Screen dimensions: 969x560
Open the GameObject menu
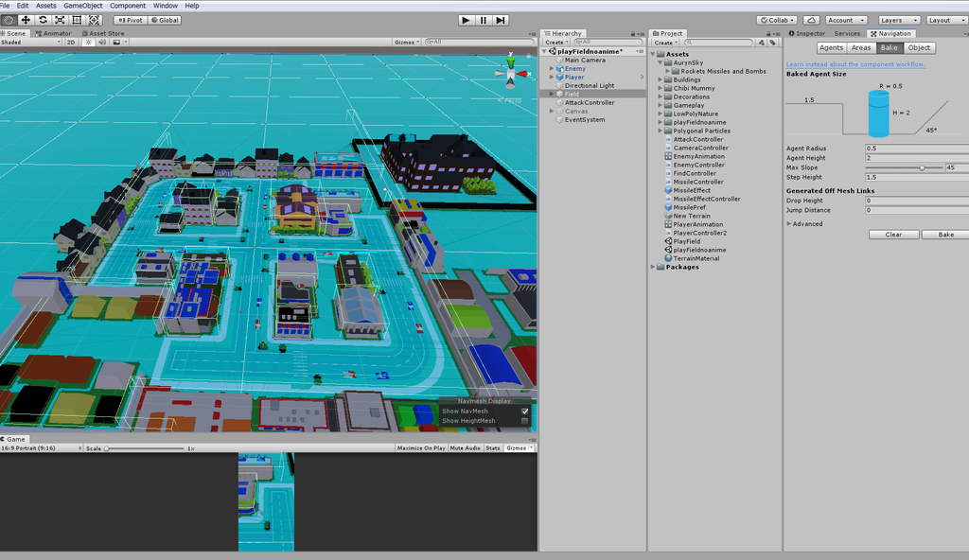coord(83,6)
